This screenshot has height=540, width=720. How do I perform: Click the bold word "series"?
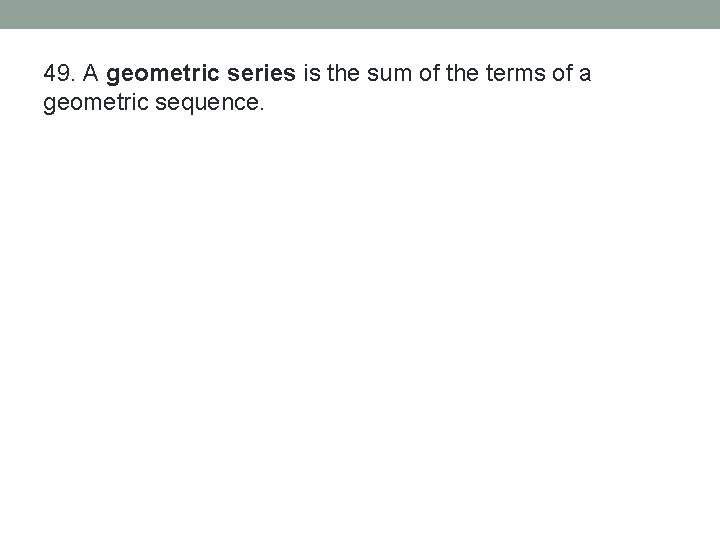pos(253,73)
